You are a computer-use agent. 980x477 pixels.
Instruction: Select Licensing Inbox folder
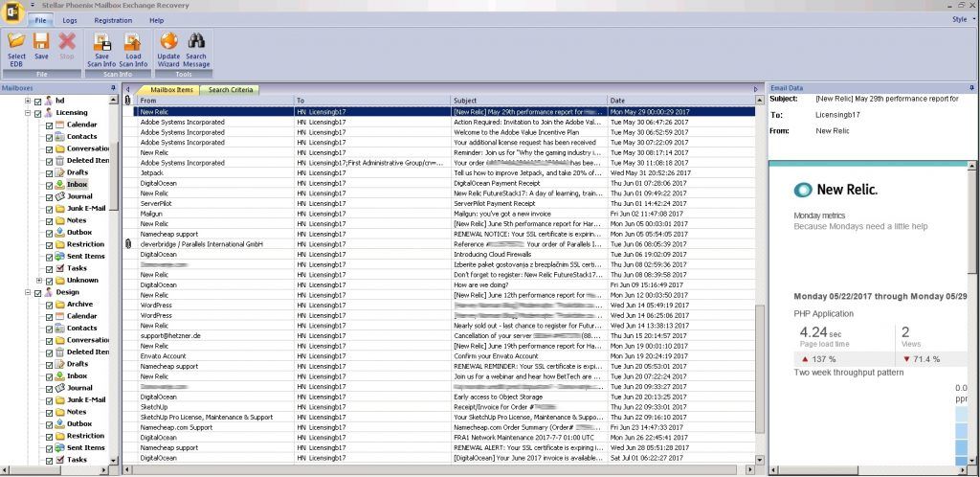click(x=77, y=185)
